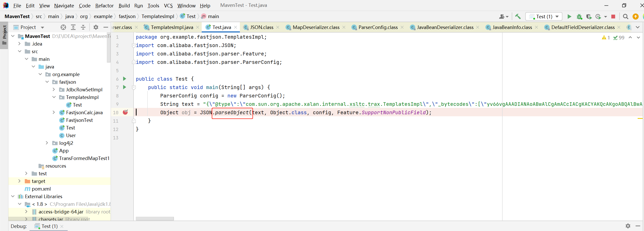The height and width of the screenshot is (231, 644).
Task: Fold the import block at line 2
Action: click(134, 46)
